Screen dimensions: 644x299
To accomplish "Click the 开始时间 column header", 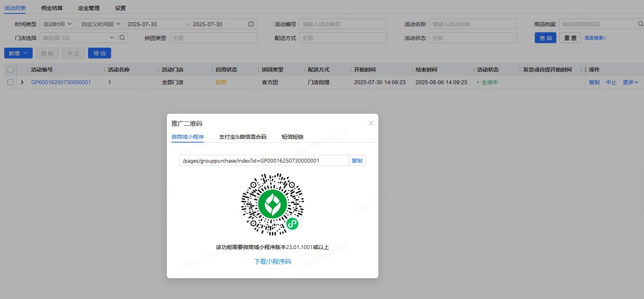I will (365, 70).
